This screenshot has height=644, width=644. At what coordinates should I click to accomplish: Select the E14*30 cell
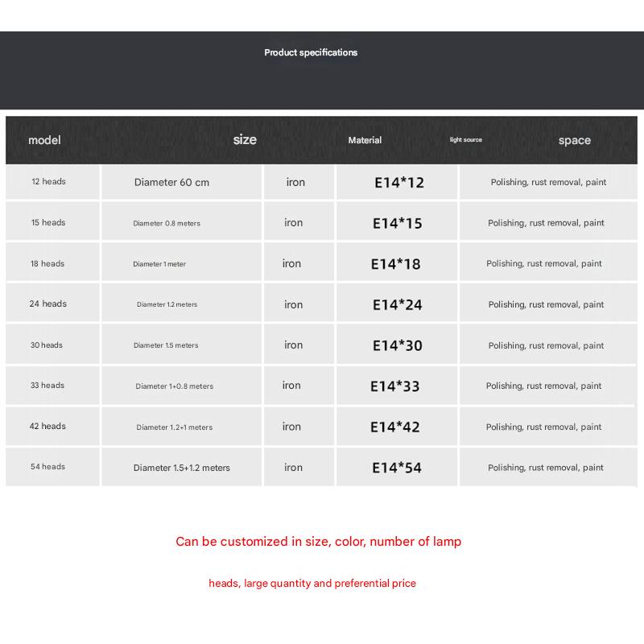(x=397, y=346)
